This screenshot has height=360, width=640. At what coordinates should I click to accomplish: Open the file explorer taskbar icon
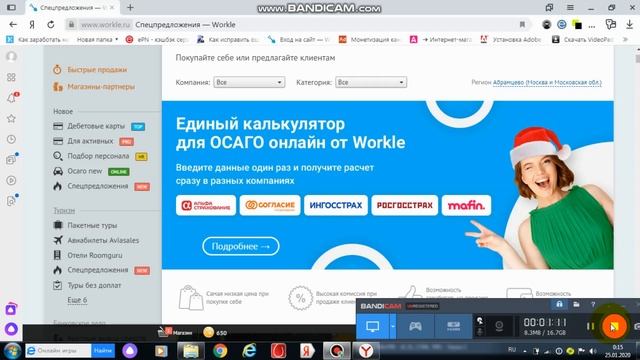click(x=190, y=351)
